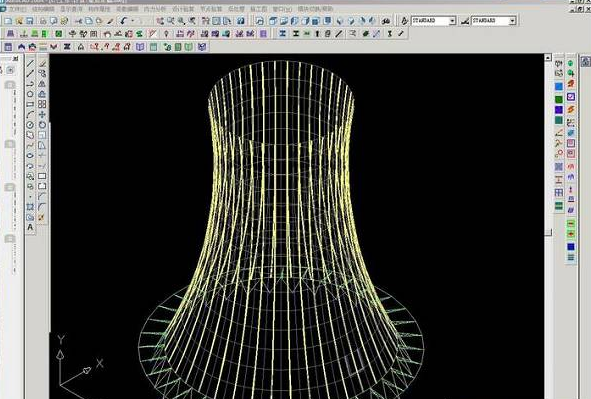This screenshot has width=591, height=399.
Task: Select the Line draw tool
Action: pos(31,63)
